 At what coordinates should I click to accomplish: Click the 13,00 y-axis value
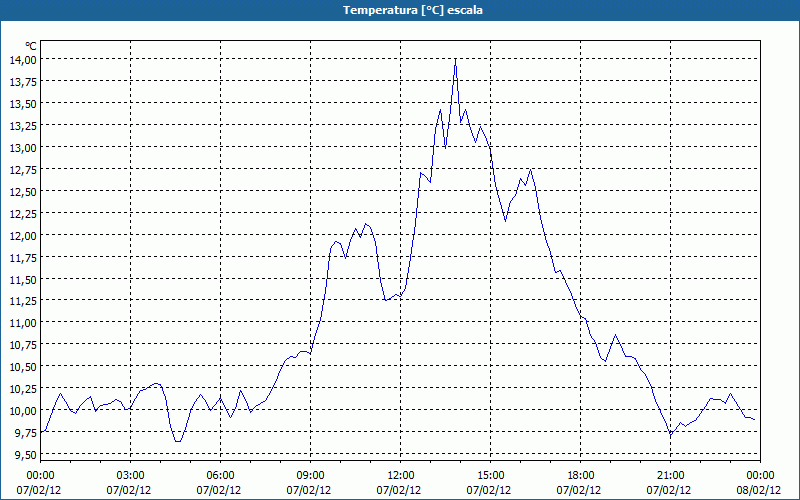pyautogui.click(x=23, y=147)
